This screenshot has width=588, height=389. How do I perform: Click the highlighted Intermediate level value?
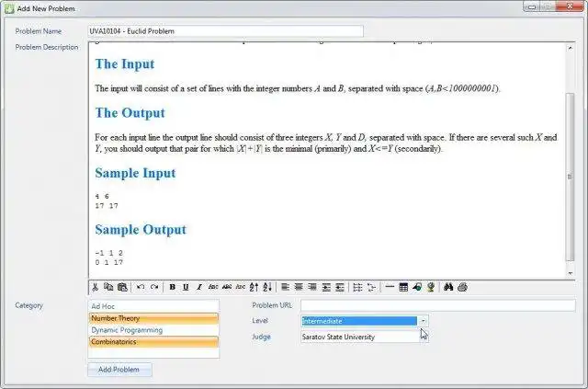click(359, 321)
